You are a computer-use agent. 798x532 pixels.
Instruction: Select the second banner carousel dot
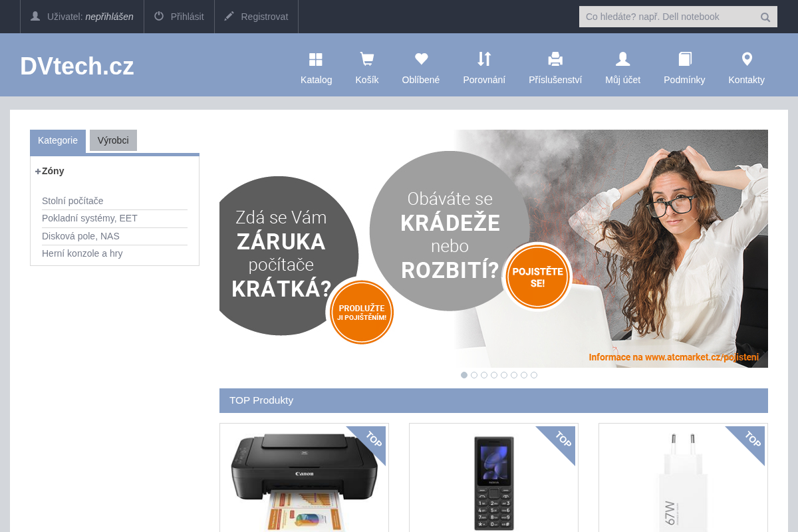tap(474, 375)
